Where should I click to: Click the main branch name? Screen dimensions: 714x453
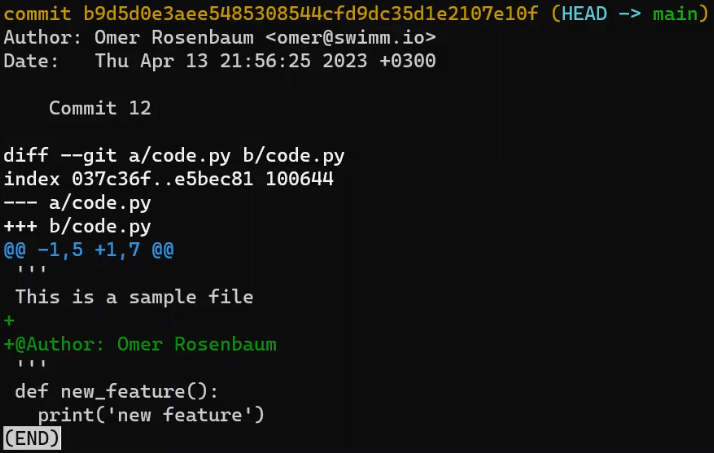pyautogui.click(x=675, y=14)
